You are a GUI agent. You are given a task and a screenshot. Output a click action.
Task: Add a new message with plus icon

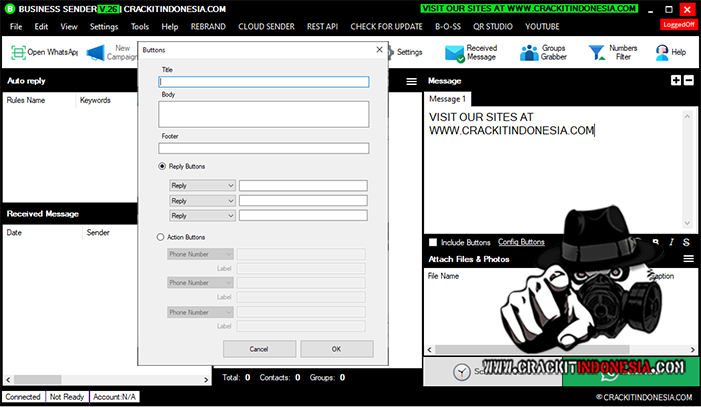tap(676, 80)
